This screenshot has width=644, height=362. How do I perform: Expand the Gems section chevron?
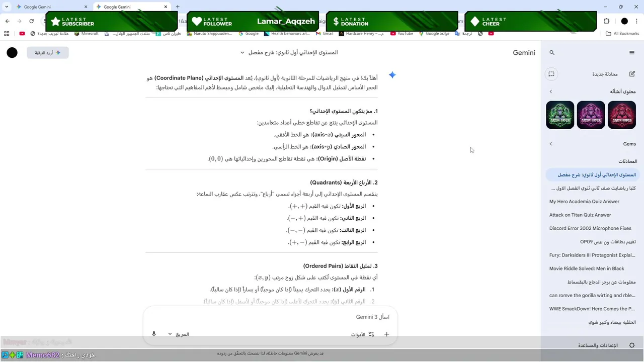[550, 144]
